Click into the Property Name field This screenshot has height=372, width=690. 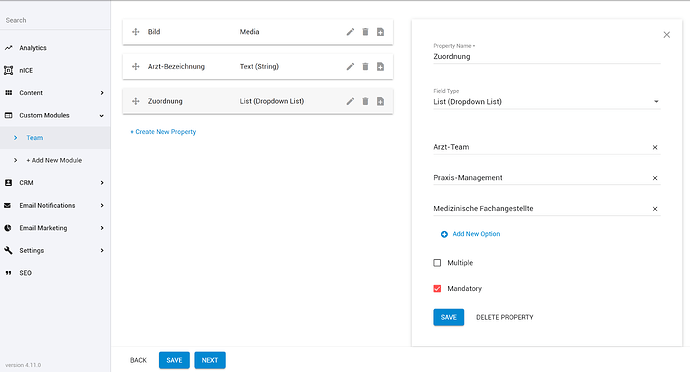547,56
